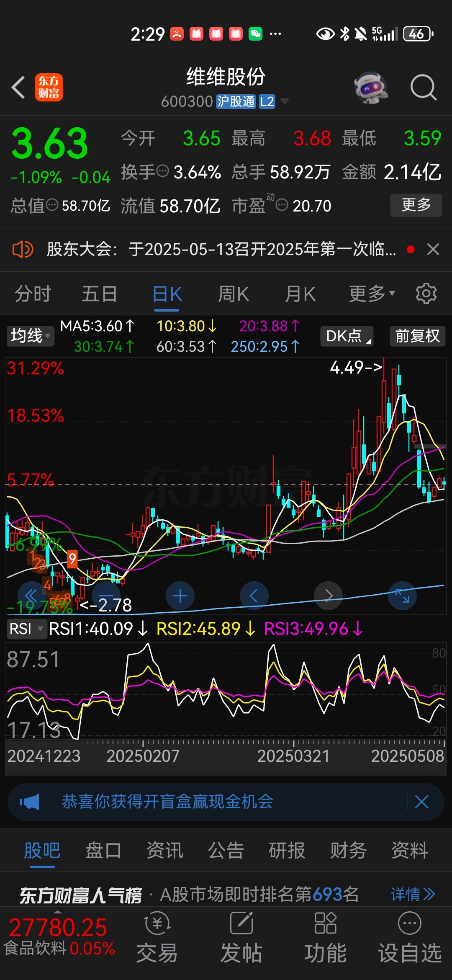Open chart settings gear
452x980 pixels.
426,294
